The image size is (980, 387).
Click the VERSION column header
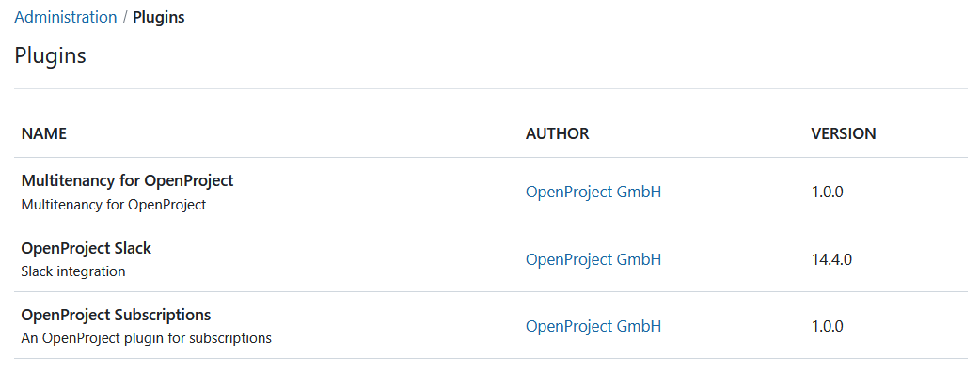[x=843, y=133]
